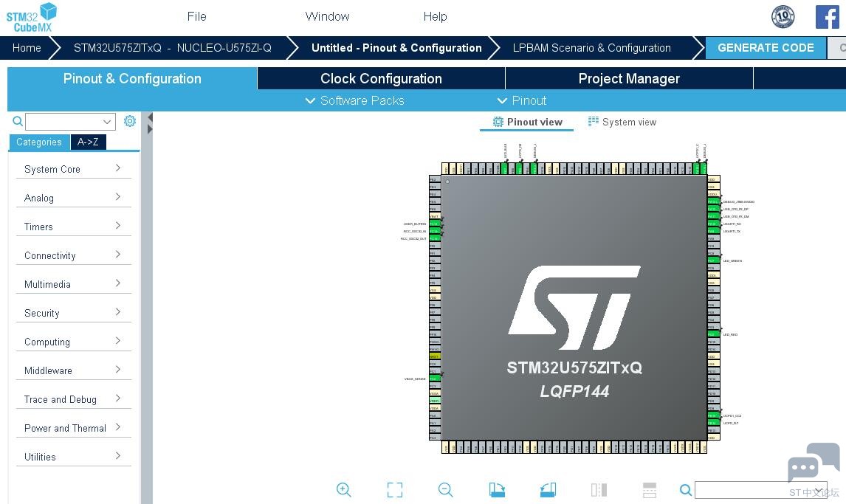
Task: Open the category settings gear icon
Action: (130, 121)
